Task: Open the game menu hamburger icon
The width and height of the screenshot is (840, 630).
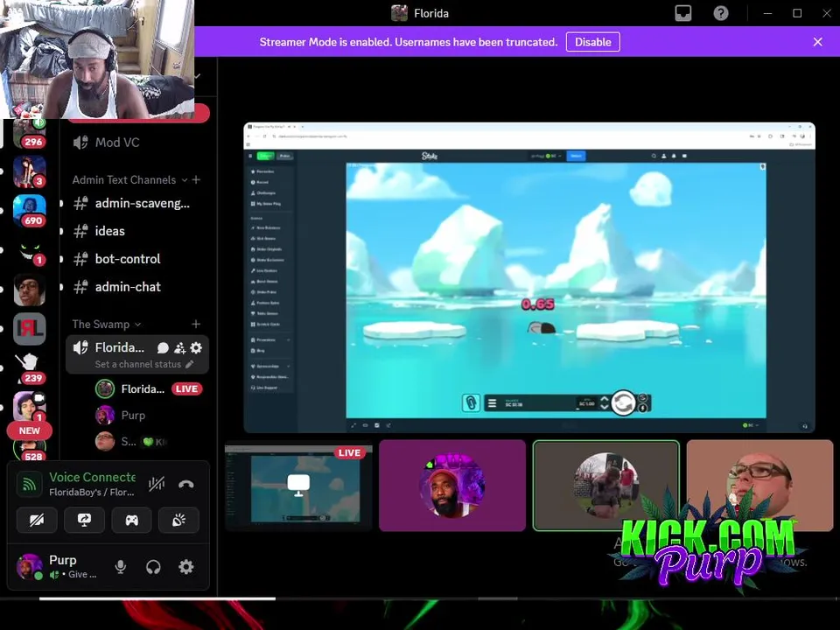Action: tap(492, 402)
